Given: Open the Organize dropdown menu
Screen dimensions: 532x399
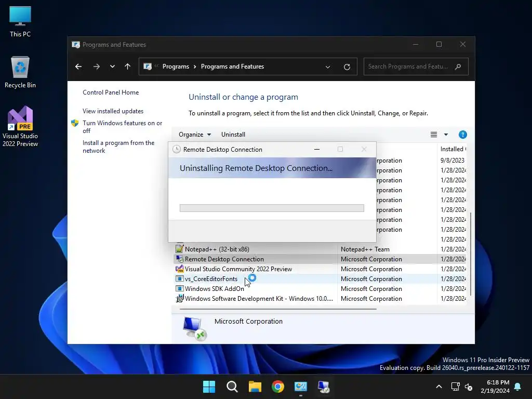Looking at the screenshot, I should click(x=195, y=135).
